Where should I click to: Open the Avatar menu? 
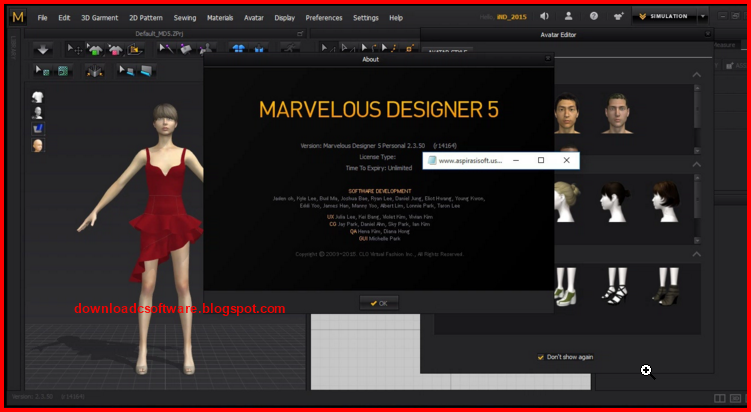coord(254,18)
